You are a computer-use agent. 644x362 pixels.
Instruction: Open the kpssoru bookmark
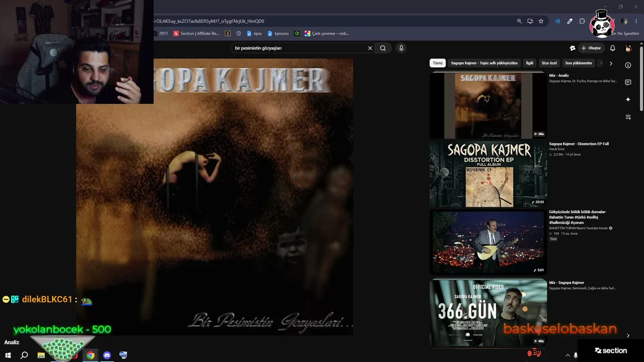point(278,34)
